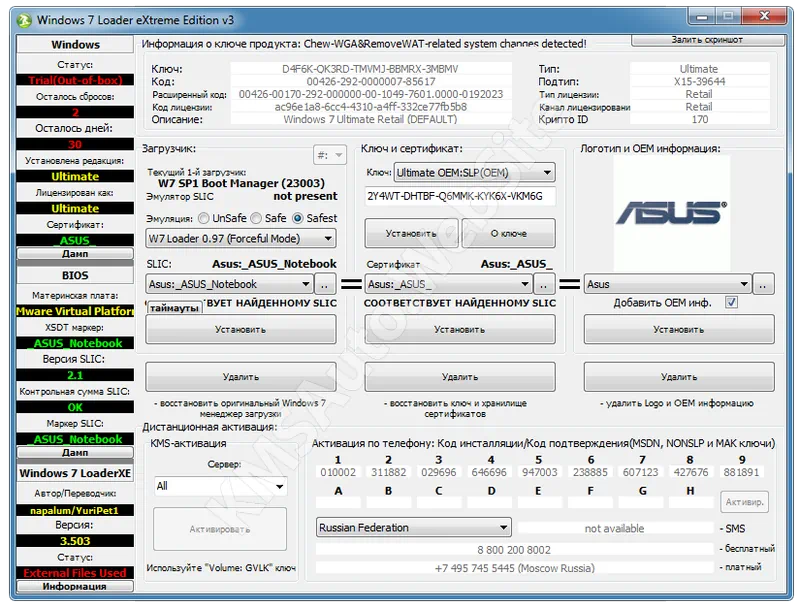Click the 'External Files Used' status field
The height and width of the screenshot is (609, 800).
(75, 573)
